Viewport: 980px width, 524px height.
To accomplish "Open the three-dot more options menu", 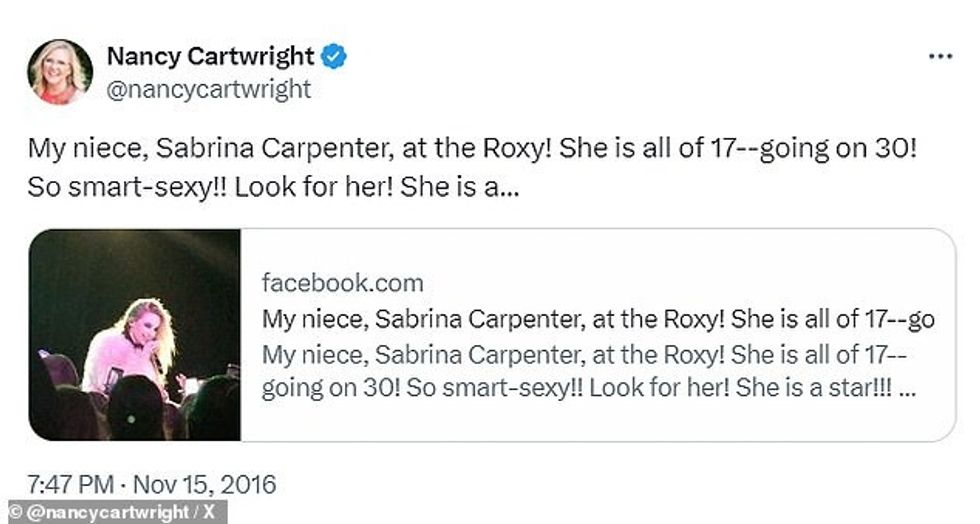I will tap(940, 57).
